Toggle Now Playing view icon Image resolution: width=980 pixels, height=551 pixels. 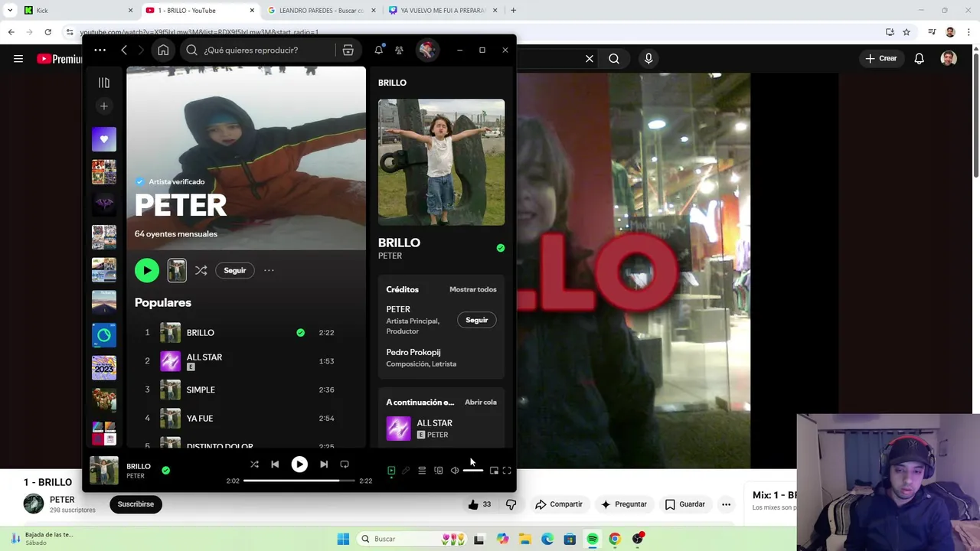tap(391, 471)
